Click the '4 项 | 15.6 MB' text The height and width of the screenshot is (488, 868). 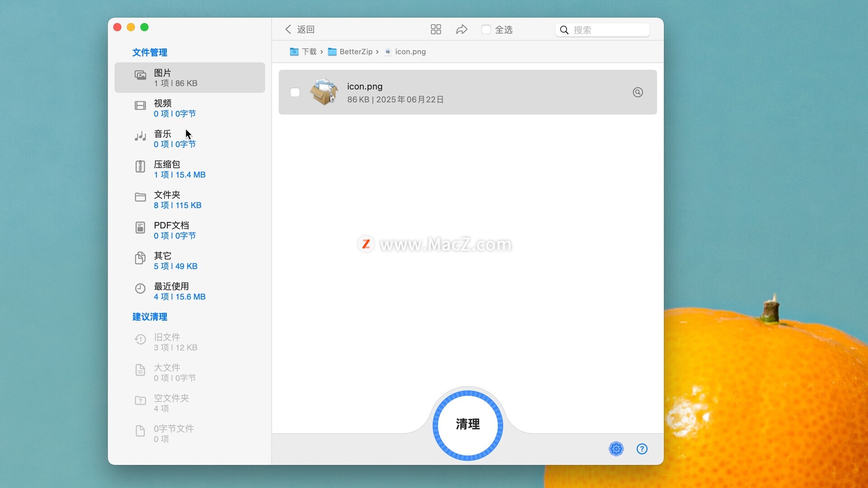(179, 297)
